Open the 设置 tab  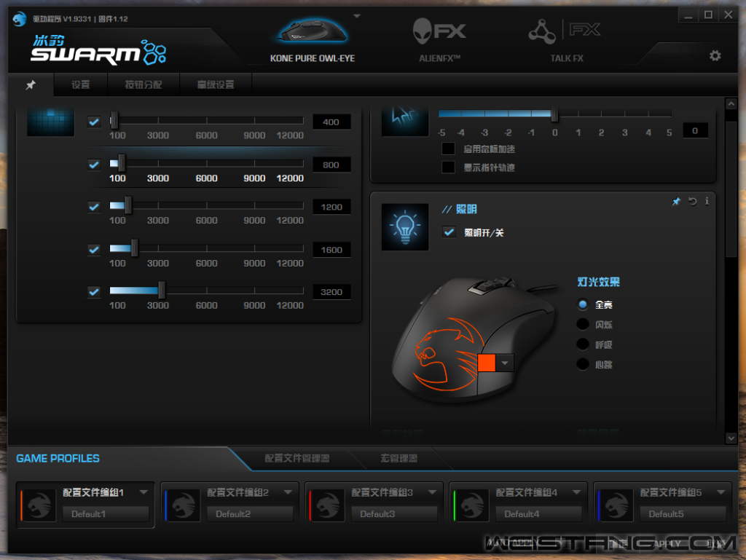81,84
